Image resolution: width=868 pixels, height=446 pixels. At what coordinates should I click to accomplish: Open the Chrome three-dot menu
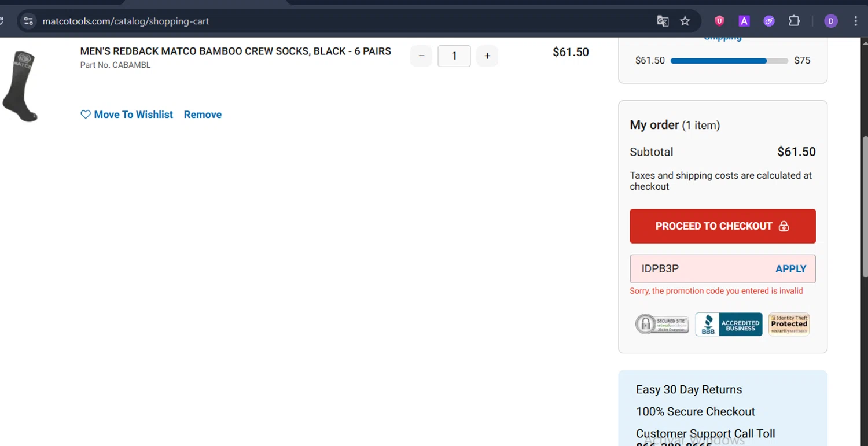856,21
